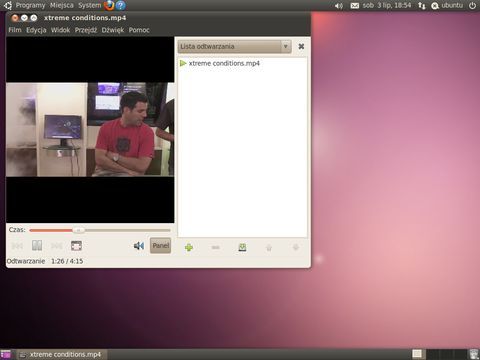
Task: Open the Przejdź menu
Action: [x=86, y=30]
